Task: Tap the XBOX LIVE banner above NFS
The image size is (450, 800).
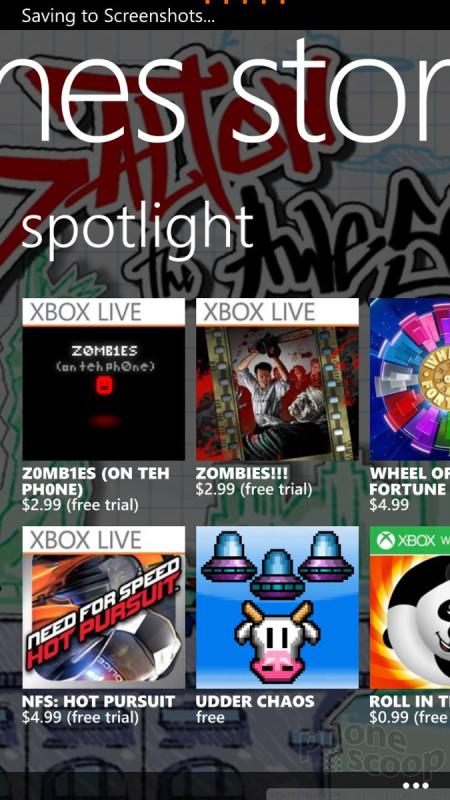Action: point(104,540)
